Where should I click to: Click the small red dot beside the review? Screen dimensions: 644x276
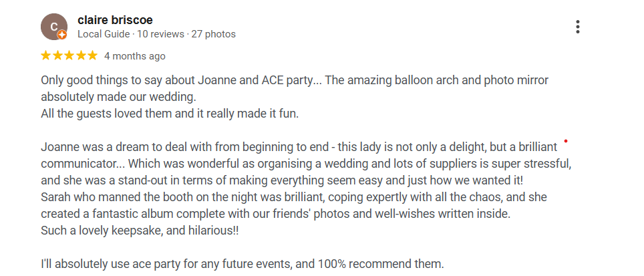point(566,141)
